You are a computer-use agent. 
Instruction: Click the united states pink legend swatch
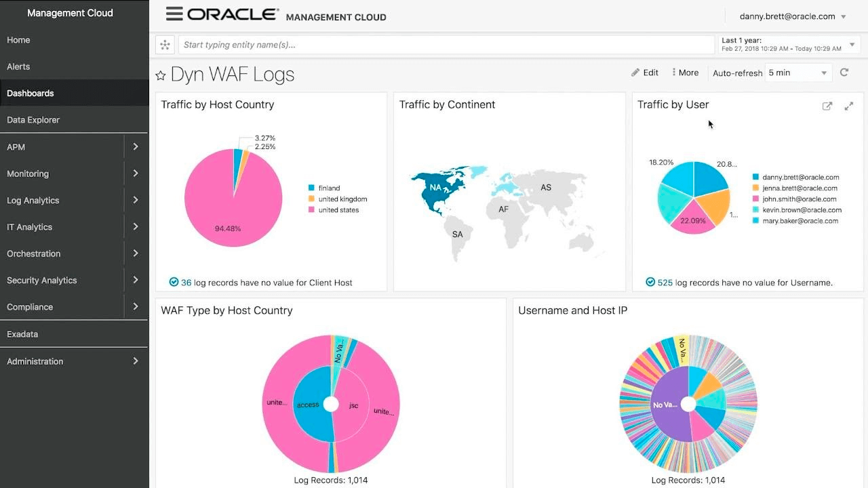311,210
